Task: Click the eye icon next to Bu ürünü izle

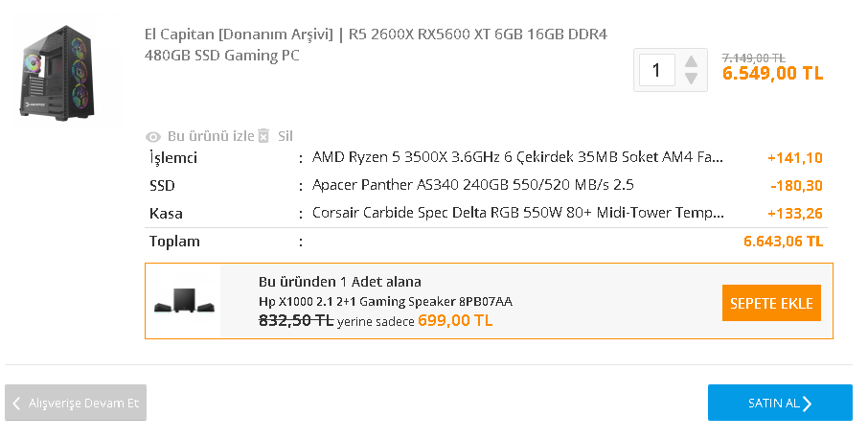Action: (153, 136)
